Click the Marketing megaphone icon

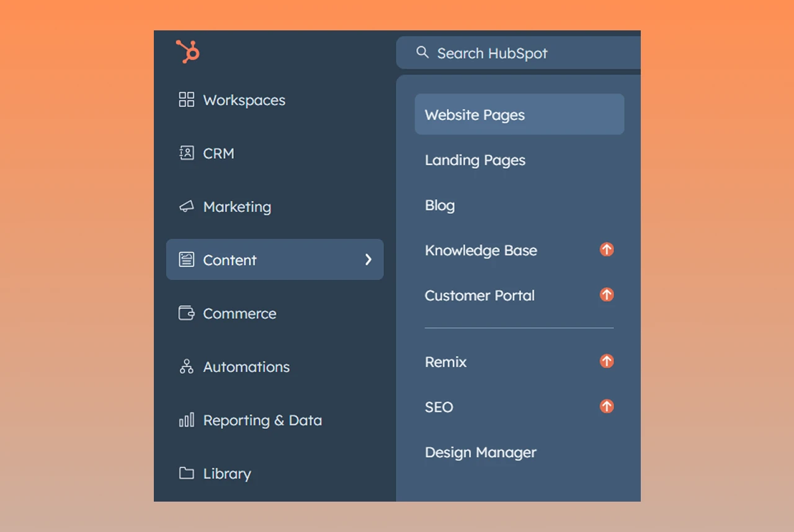point(186,206)
